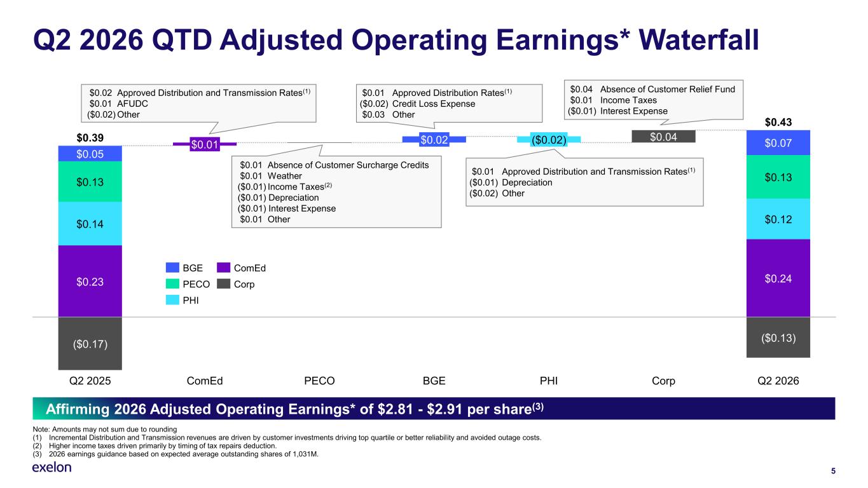Click the purple ComEd $0.01 waterfall bar

point(205,145)
